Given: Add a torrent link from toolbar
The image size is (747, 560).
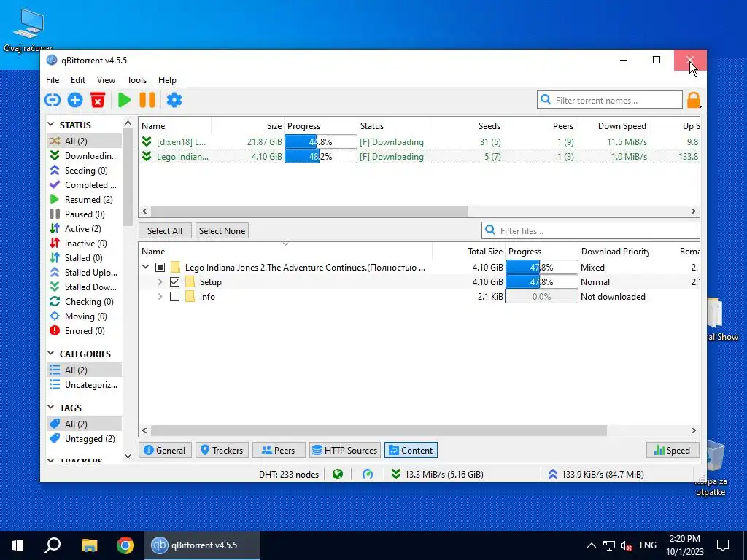Looking at the screenshot, I should click(x=53, y=100).
